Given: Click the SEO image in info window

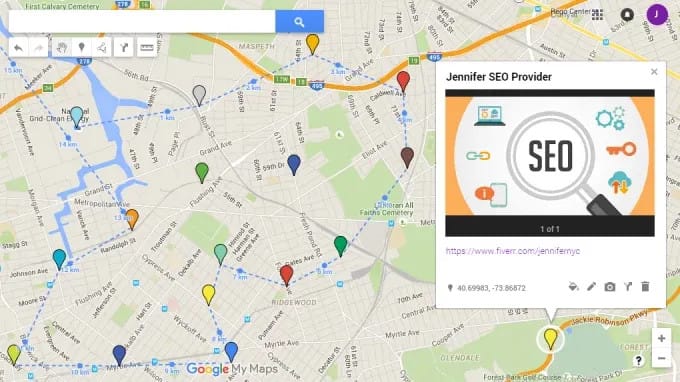Looking at the screenshot, I should click(550, 163).
